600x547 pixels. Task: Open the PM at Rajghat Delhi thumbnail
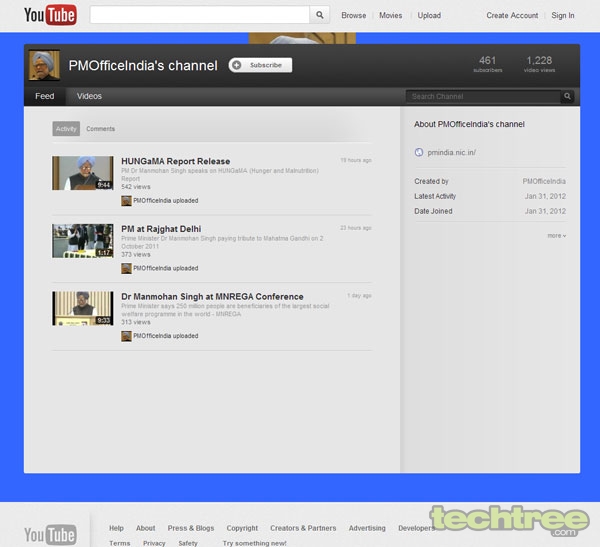(x=83, y=241)
